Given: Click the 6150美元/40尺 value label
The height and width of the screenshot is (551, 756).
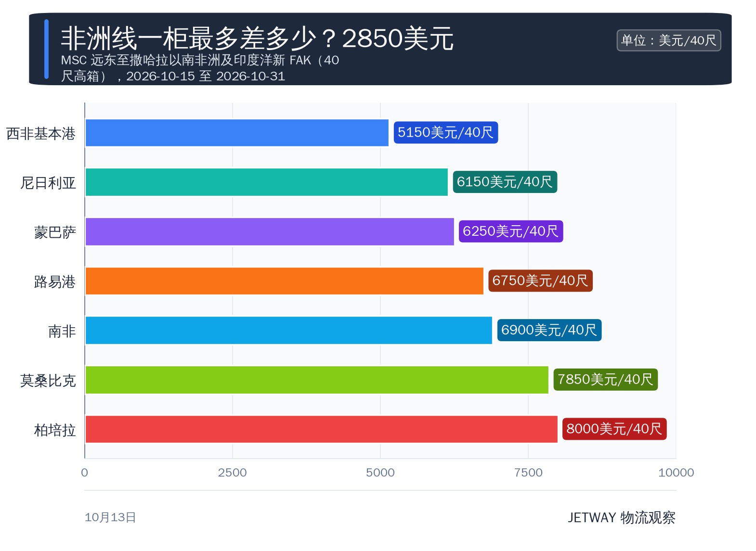Looking at the screenshot, I should click(505, 182).
